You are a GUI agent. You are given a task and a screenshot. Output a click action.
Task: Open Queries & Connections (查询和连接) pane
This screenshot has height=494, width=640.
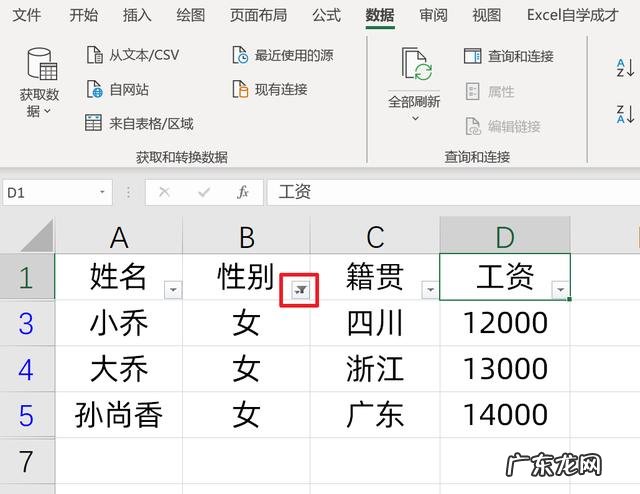pos(473,56)
